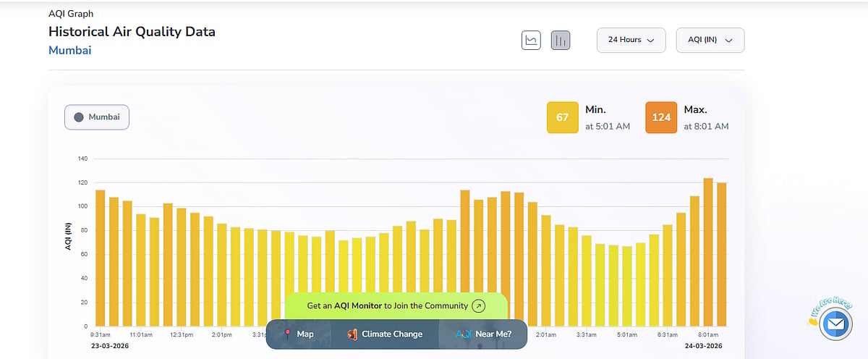Click the 24-03-2026 date label
Screen dimensions: 868x359
(x=705, y=346)
